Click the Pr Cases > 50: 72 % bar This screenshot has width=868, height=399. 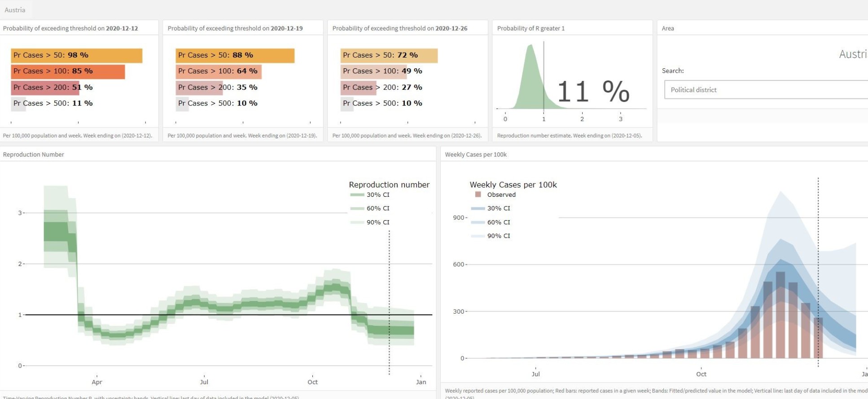[389, 55]
